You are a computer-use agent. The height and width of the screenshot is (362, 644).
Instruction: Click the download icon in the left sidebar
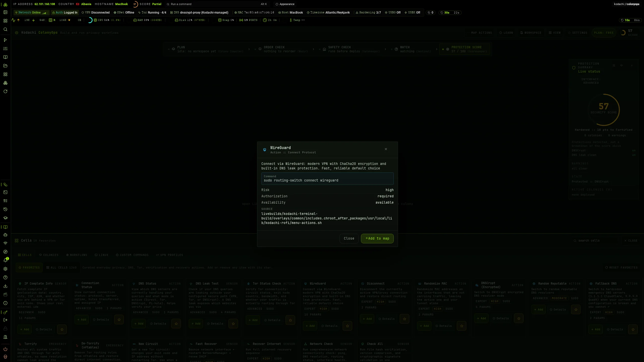(5, 286)
